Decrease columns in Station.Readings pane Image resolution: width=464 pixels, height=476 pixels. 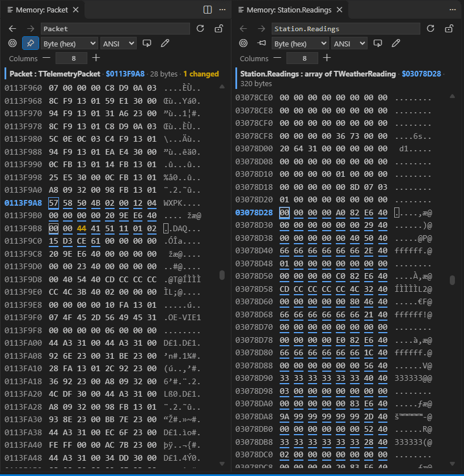tap(277, 58)
